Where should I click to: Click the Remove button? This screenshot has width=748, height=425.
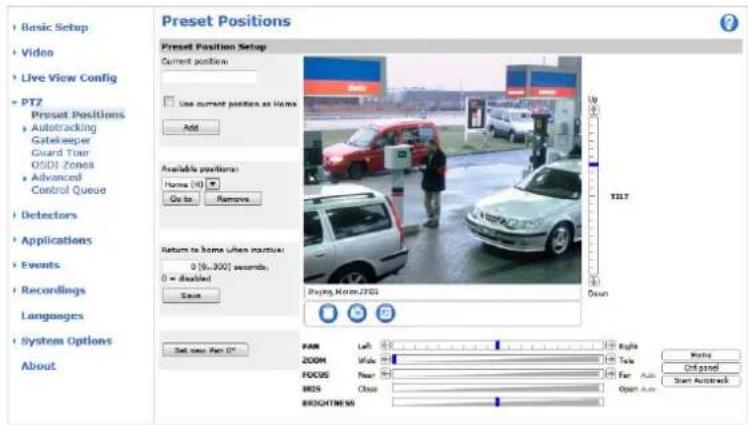233,199
